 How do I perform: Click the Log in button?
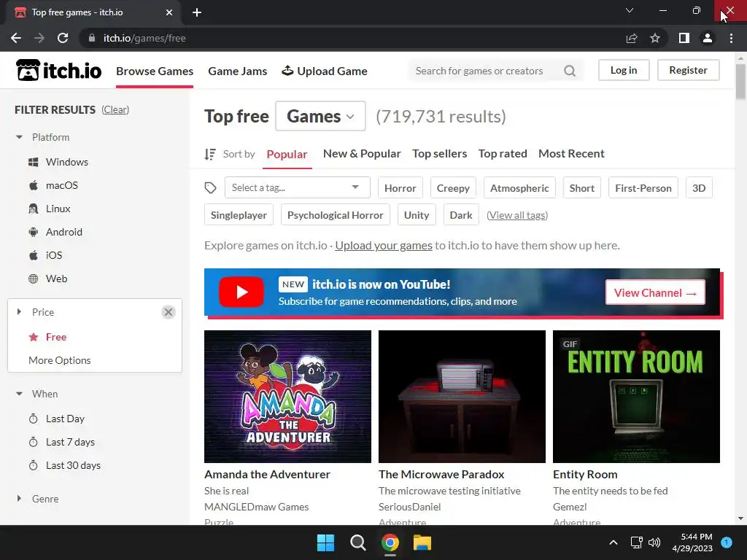point(624,70)
